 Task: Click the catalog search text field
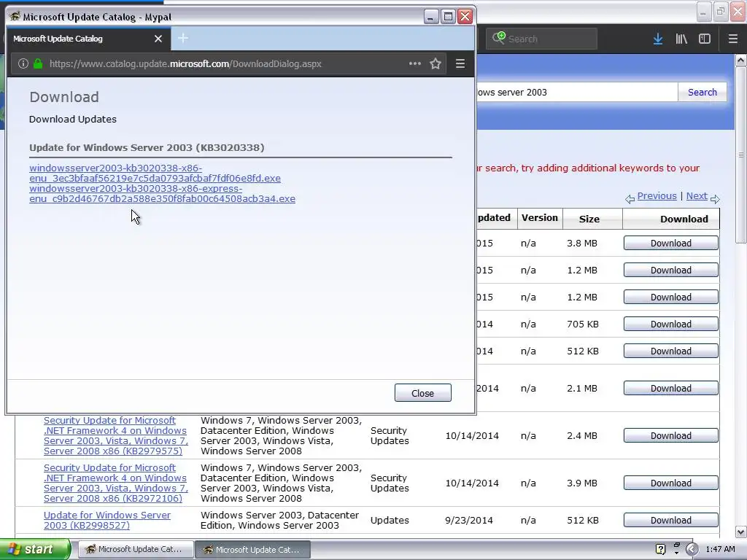pyautogui.click(x=576, y=93)
